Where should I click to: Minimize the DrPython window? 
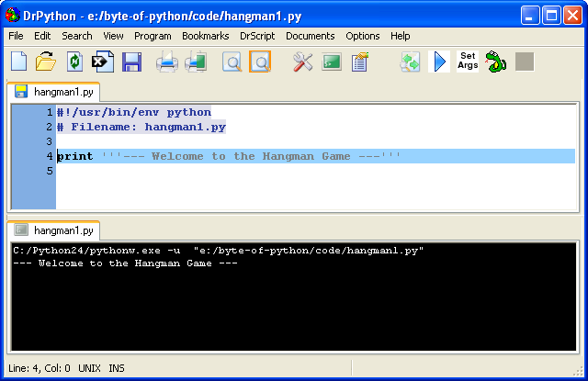(530, 16)
